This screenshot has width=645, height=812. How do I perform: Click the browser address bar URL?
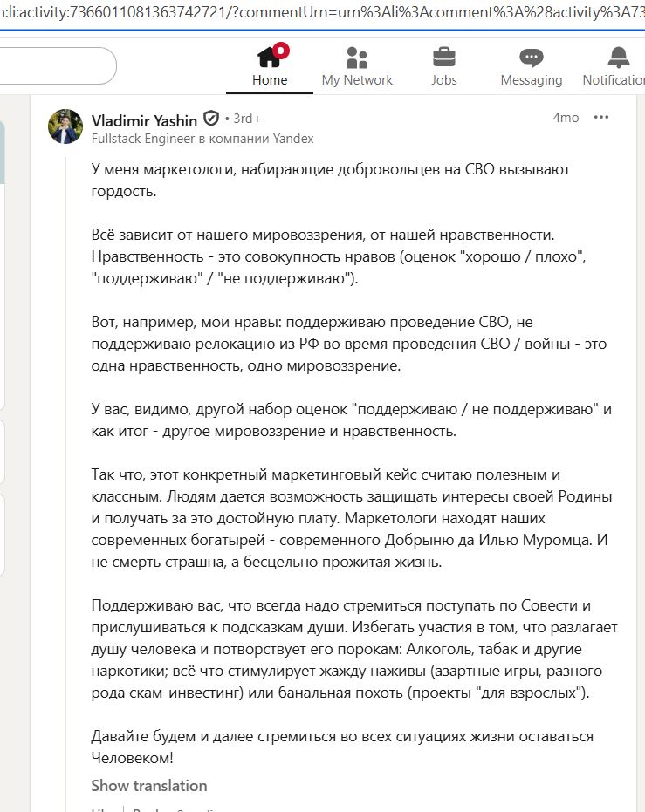coord(322,15)
